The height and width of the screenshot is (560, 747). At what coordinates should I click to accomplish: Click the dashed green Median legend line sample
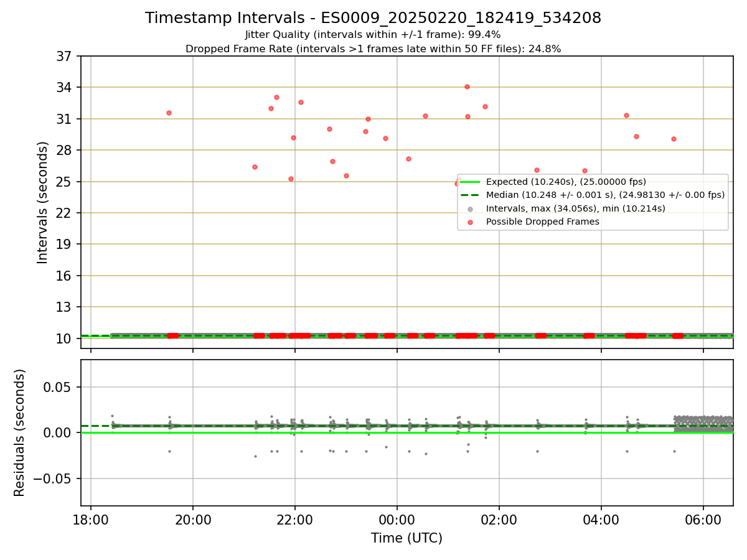pos(470,195)
